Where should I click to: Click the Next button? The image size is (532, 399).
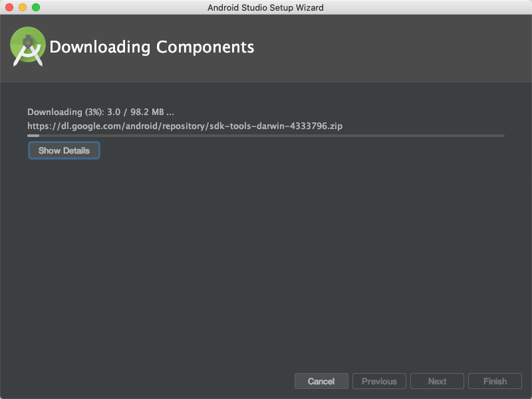click(437, 381)
